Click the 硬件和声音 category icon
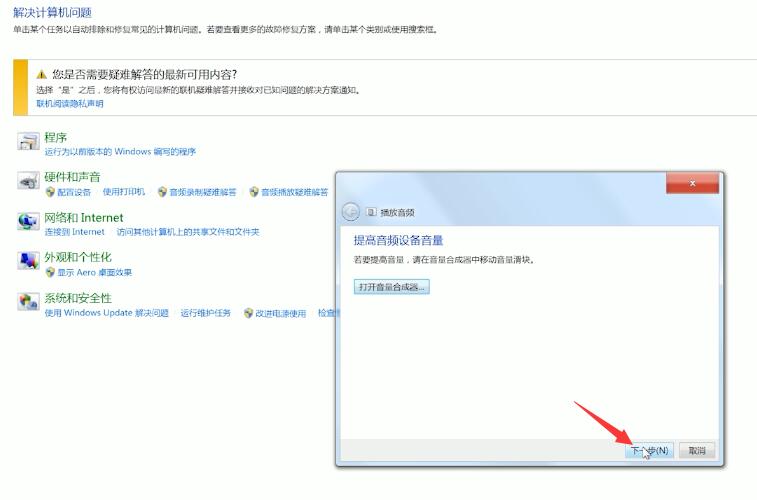This screenshot has width=757, height=500. pos(28,181)
